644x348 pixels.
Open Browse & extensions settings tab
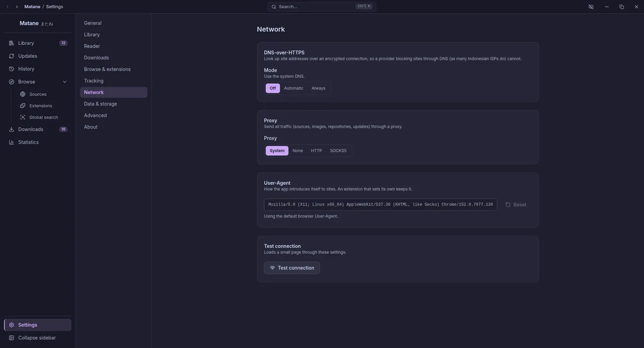tap(114, 69)
